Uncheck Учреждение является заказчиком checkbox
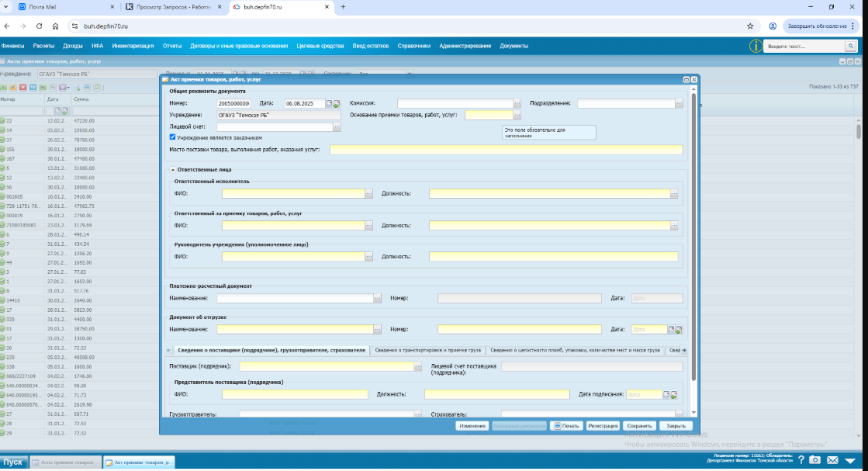The image size is (868, 471). pos(172,137)
